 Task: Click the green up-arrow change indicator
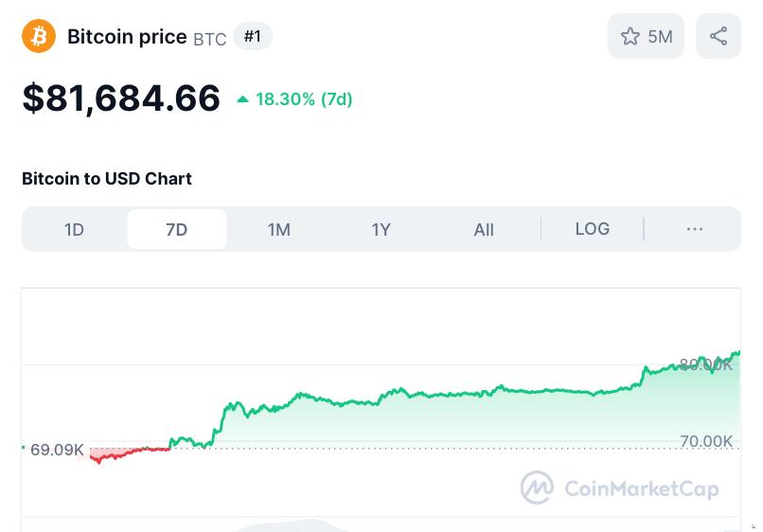click(243, 99)
